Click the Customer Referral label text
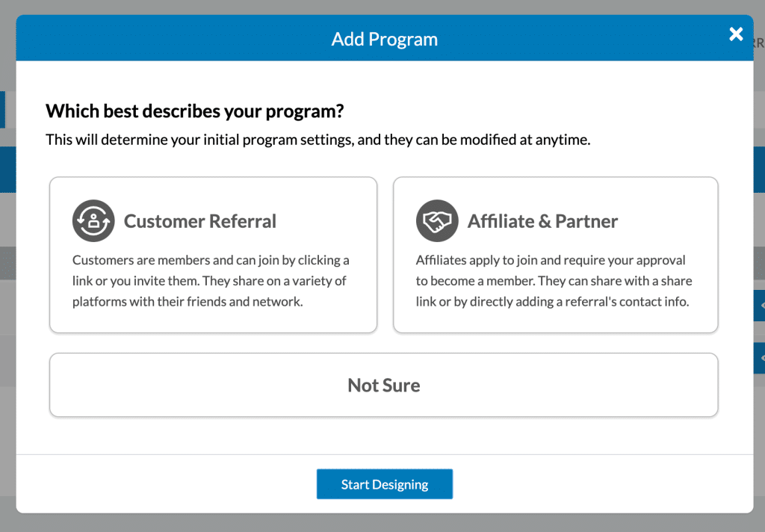The height and width of the screenshot is (532, 765). pyautogui.click(x=200, y=221)
